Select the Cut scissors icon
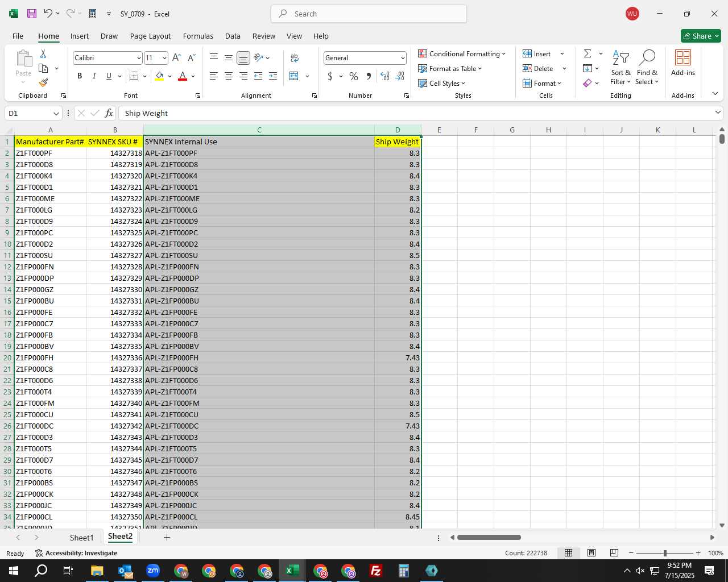Image resolution: width=728 pixels, height=582 pixels. pos(43,53)
